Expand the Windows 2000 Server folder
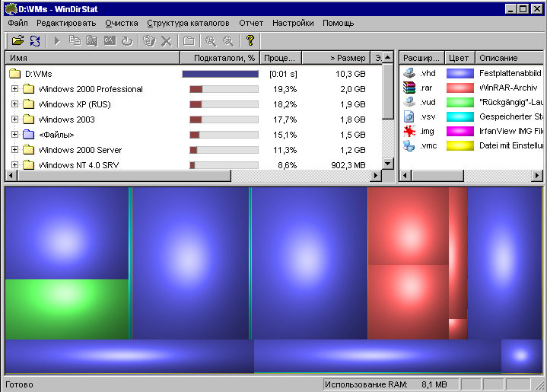Screen dimensions: 547x392 click(14, 149)
